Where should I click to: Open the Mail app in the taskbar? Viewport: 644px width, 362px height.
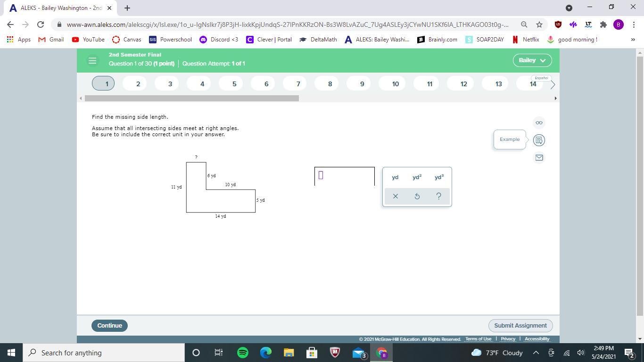[359, 353]
